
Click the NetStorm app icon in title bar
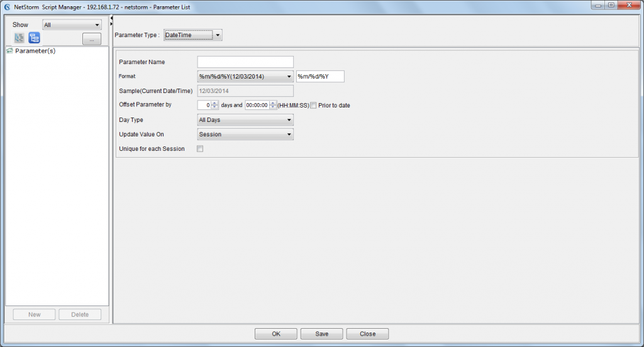[x=7, y=6]
